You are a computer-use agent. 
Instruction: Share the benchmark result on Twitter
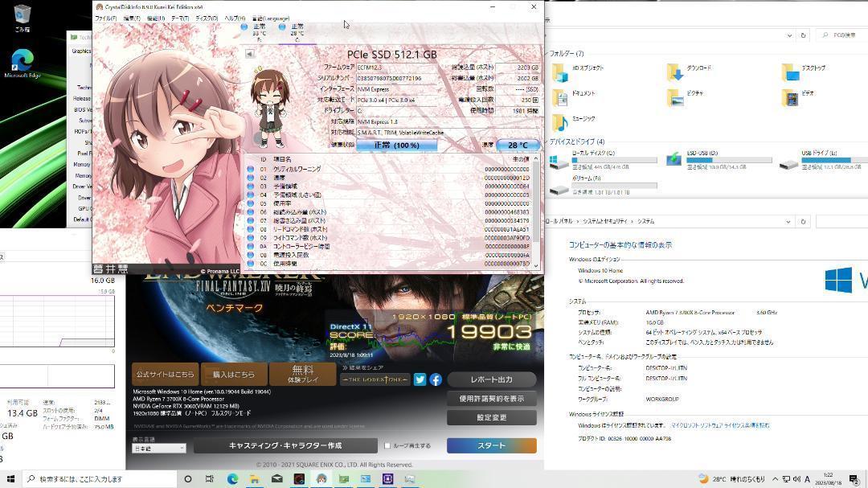(420, 379)
